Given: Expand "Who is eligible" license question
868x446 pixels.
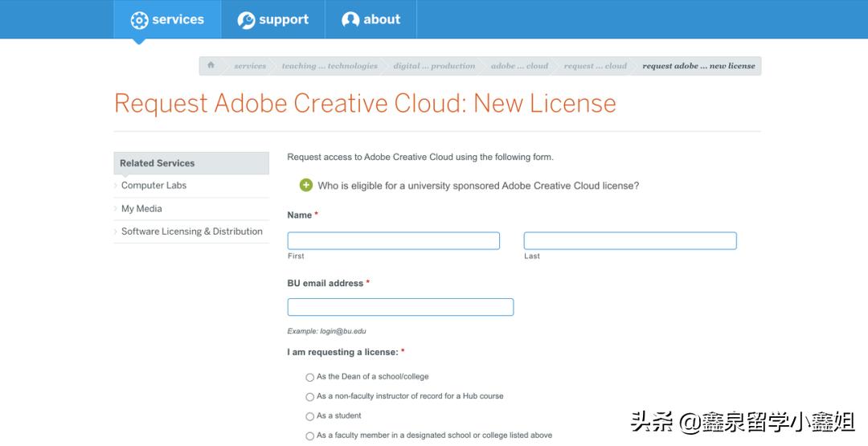Looking at the screenshot, I should pos(478,186).
